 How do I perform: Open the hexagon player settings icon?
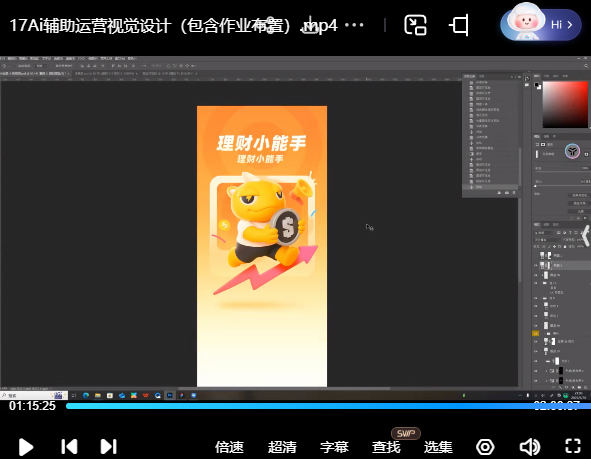click(485, 447)
